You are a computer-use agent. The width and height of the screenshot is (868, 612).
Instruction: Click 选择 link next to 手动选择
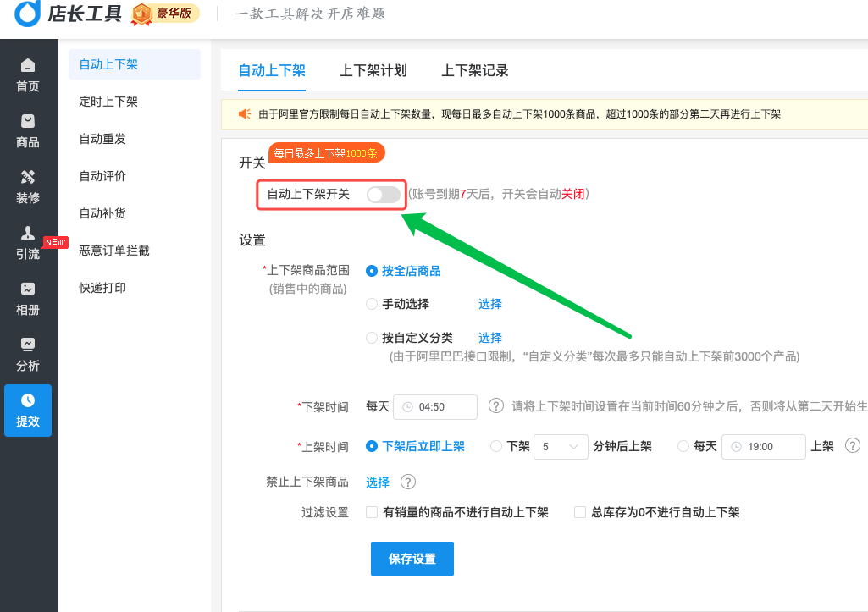[x=490, y=304]
